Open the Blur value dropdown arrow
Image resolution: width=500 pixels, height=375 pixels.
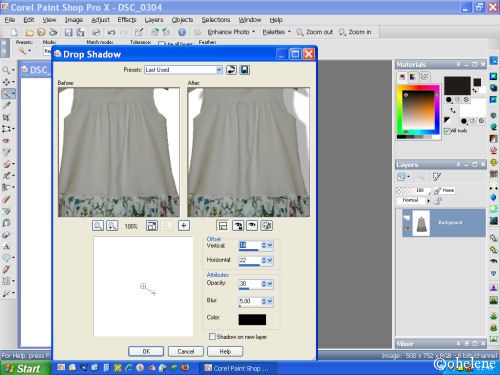270,301
